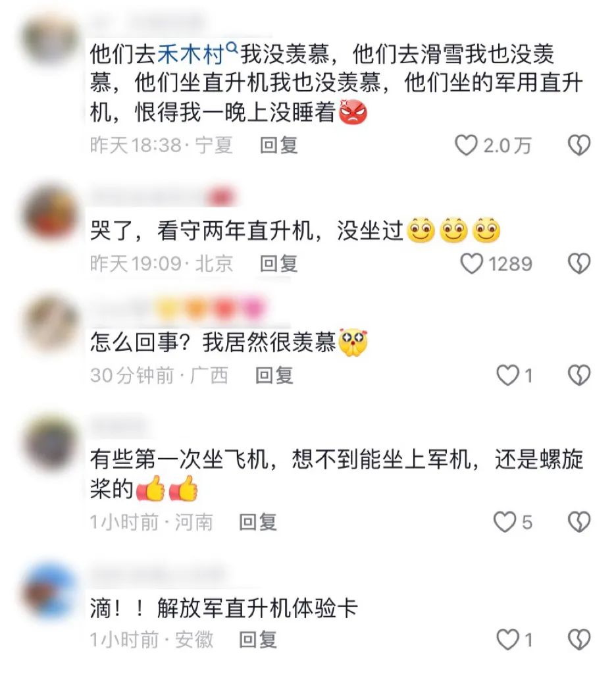Dislike the Beijing helicopter guard comment
Screen dimensions: 616x674
tap(579, 263)
